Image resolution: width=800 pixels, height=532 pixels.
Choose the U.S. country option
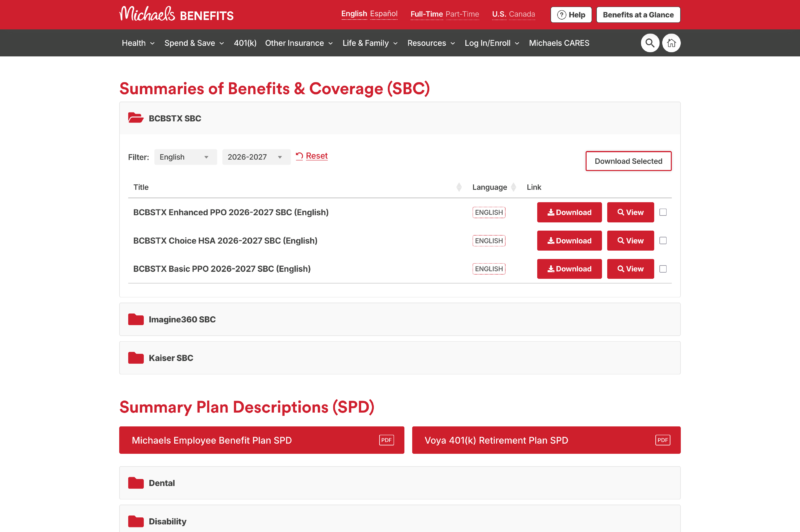click(499, 14)
